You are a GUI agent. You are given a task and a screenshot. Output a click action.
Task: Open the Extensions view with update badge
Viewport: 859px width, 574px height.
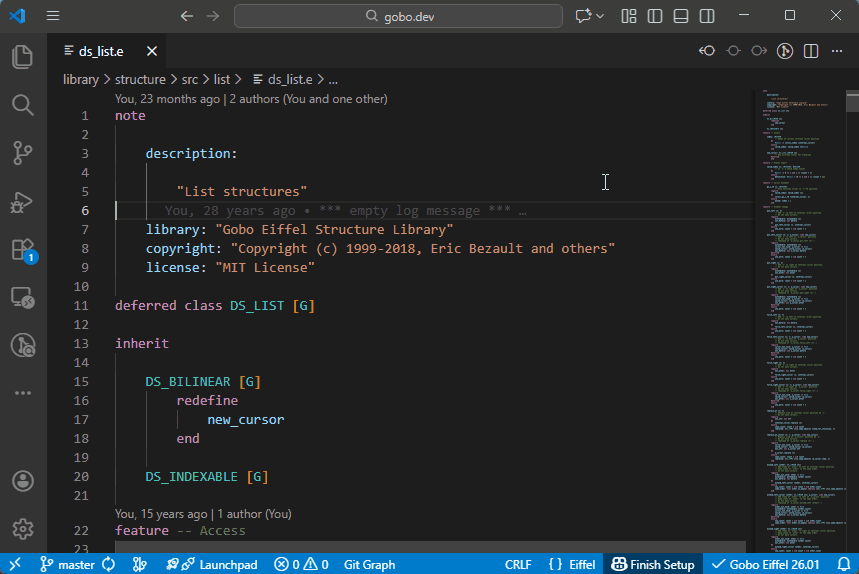pyautogui.click(x=22, y=249)
